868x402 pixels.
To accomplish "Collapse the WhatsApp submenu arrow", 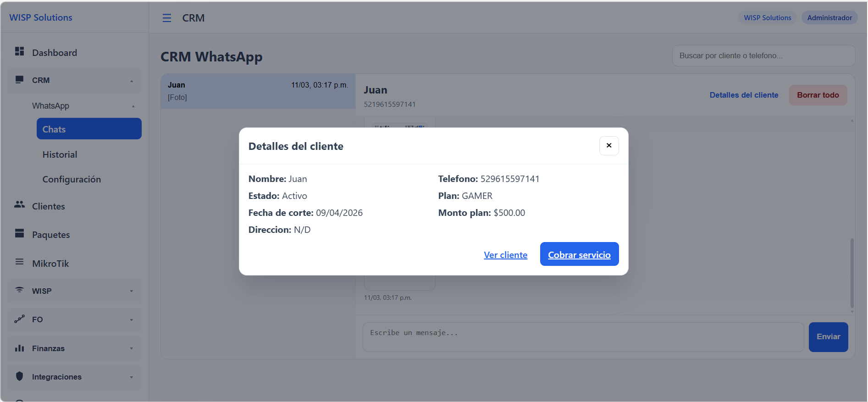I will pos(133,106).
